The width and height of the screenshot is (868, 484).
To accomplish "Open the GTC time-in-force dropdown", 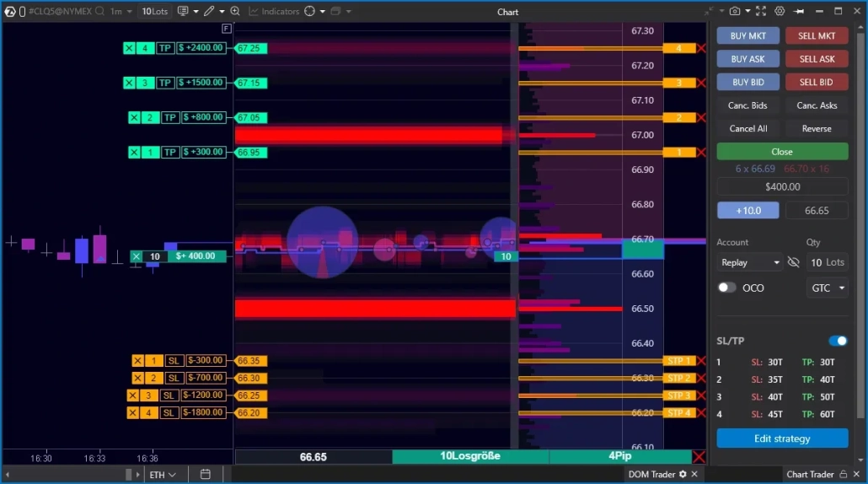I will pyautogui.click(x=827, y=288).
